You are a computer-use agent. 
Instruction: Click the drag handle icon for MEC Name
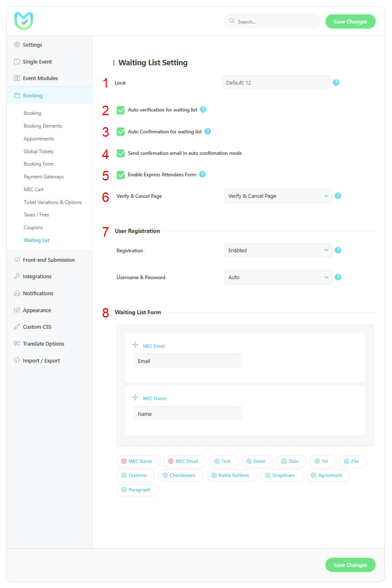(135, 397)
